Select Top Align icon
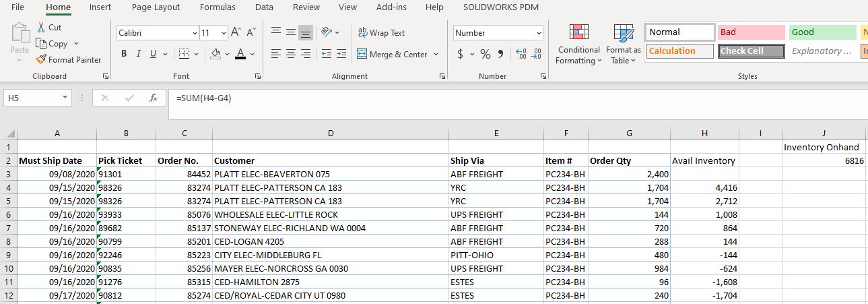 click(276, 32)
